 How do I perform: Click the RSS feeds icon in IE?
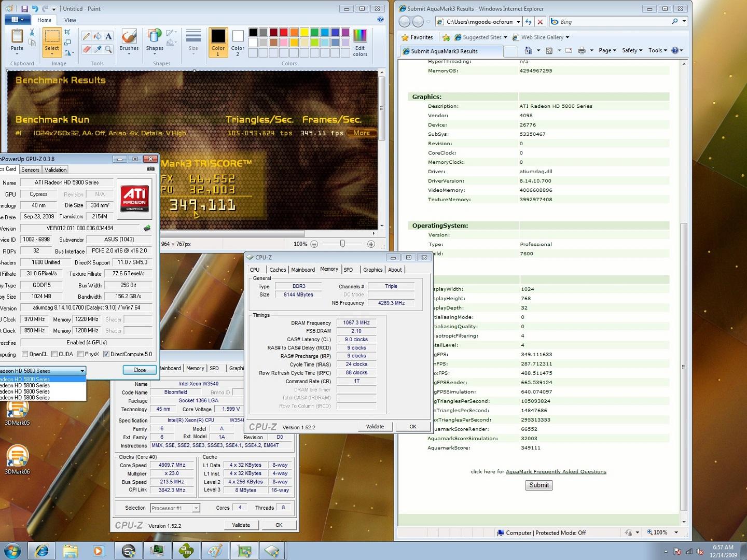click(549, 50)
